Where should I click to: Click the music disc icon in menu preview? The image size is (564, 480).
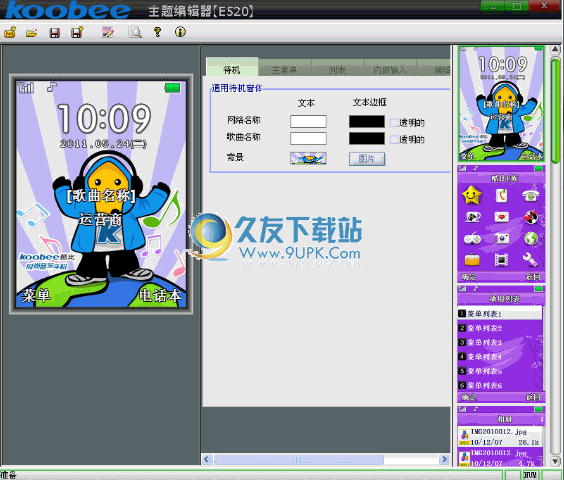[x=531, y=217]
